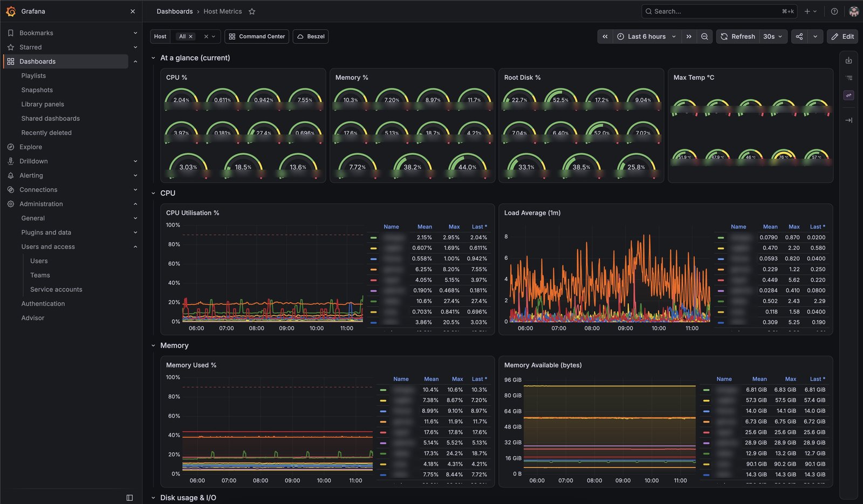Click the Refresh button

pos(737,37)
